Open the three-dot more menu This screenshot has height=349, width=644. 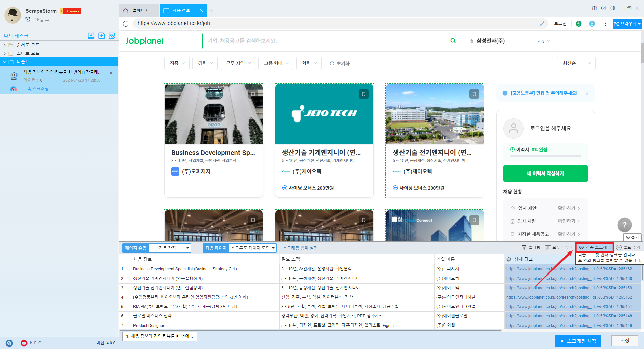click(x=605, y=23)
